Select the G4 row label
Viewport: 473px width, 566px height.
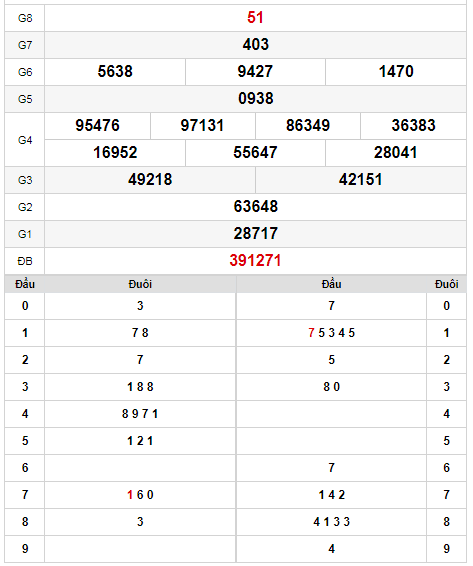coord(25,140)
